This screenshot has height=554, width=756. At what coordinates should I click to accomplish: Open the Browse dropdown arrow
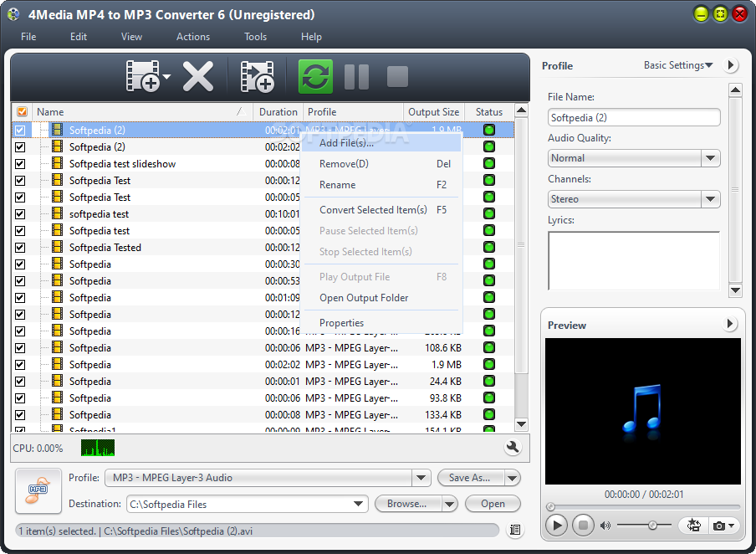[x=449, y=504]
